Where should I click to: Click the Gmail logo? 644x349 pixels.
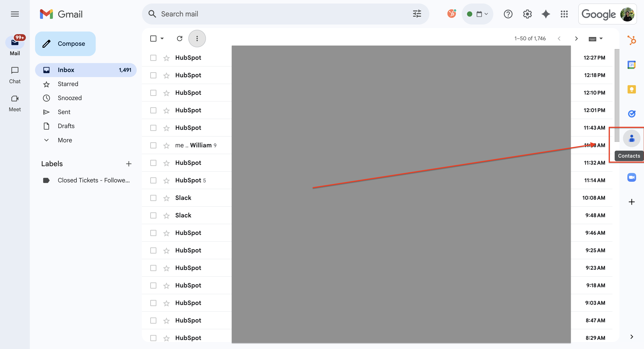pos(61,14)
